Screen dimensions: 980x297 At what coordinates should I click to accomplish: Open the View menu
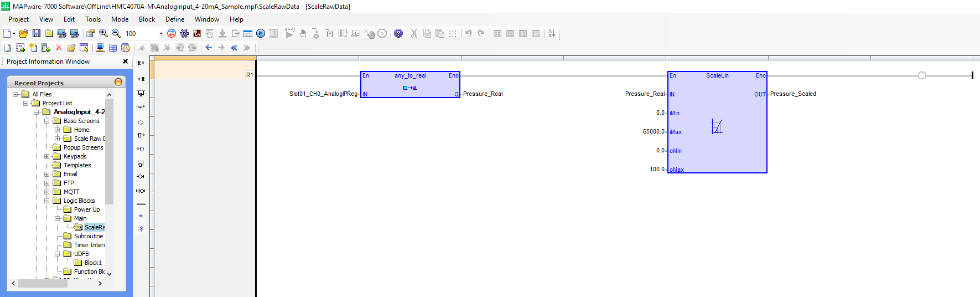(46, 19)
